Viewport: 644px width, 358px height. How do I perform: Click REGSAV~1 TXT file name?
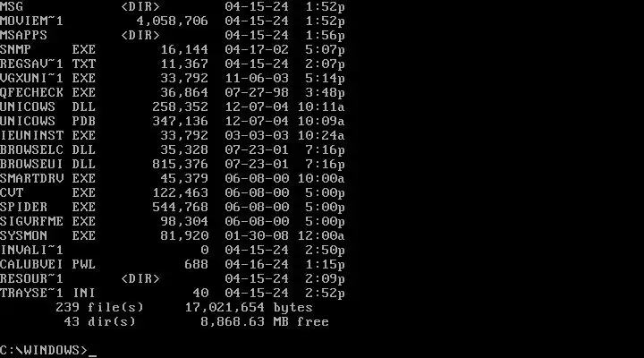(x=47, y=64)
